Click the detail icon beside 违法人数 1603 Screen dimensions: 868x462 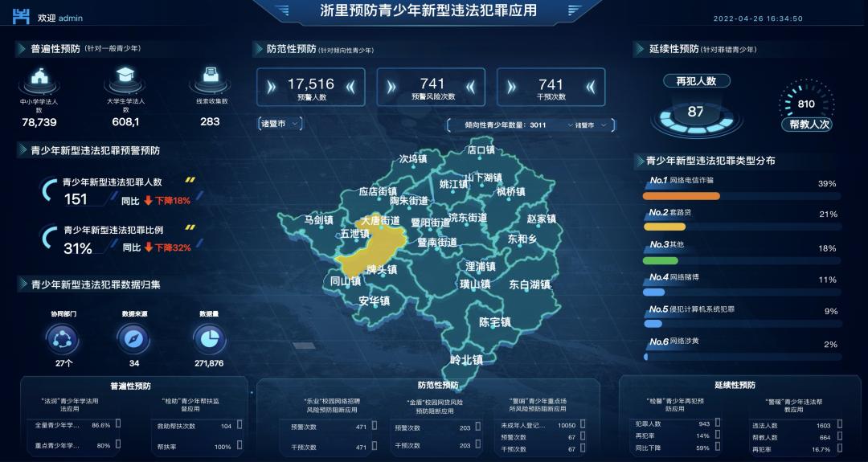point(841,424)
